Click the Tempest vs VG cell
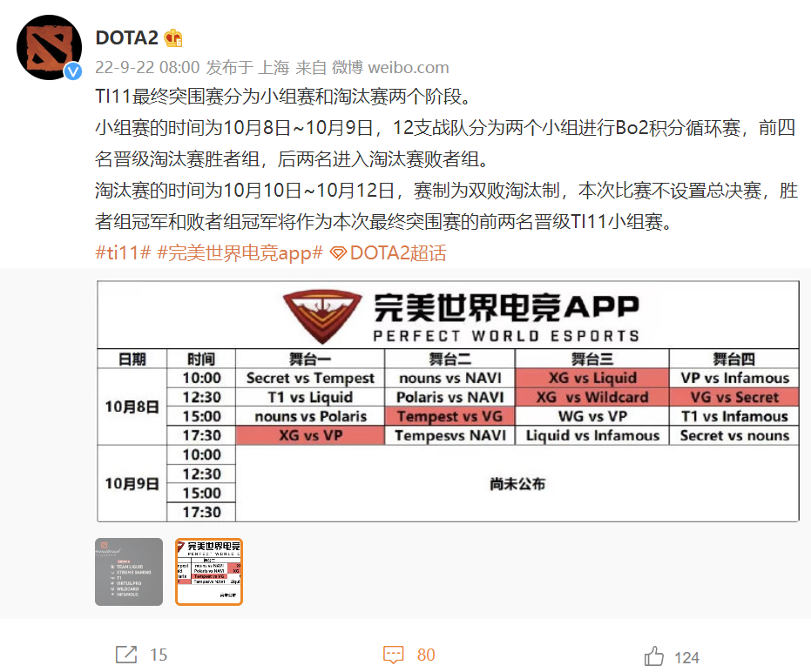The width and height of the screenshot is (811, 672). coord(449,416)
